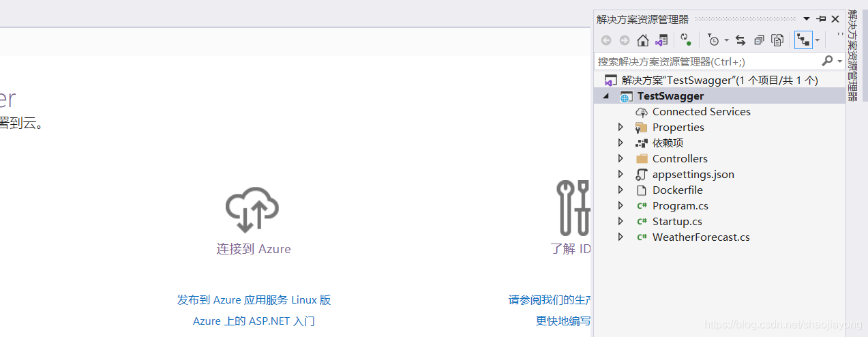Expand the Properties folder node
Image resolution: width=868 pixels, height=337 pixels.
point(620,127)
